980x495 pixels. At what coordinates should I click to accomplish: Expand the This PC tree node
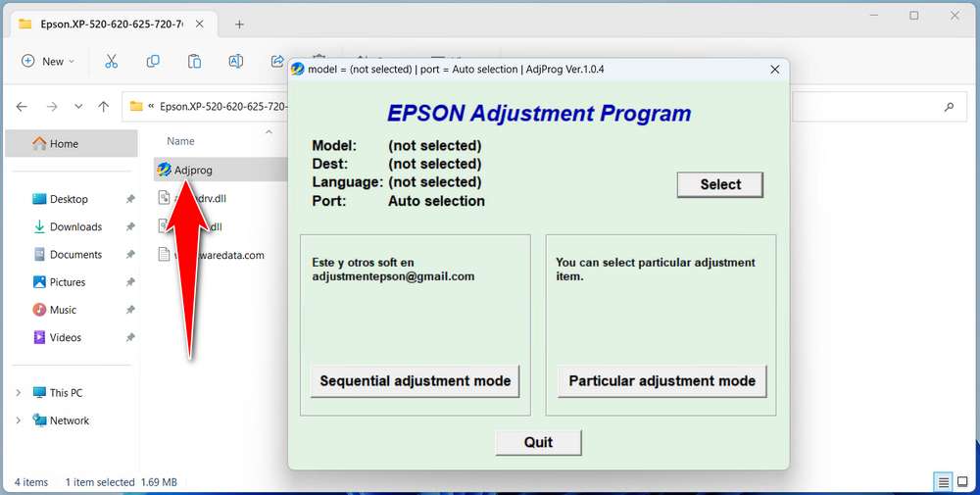[x=18, y=393]
